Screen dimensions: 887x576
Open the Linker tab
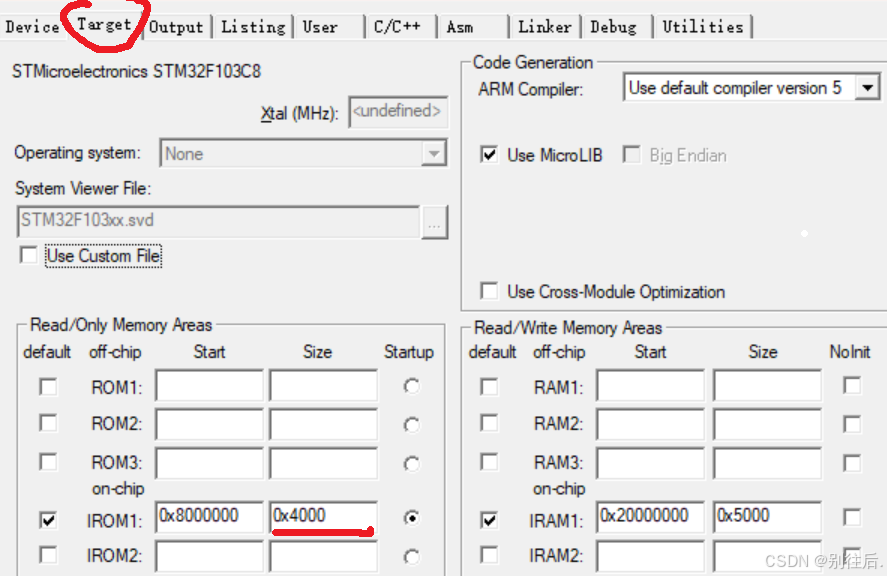[x=543, y=27]
